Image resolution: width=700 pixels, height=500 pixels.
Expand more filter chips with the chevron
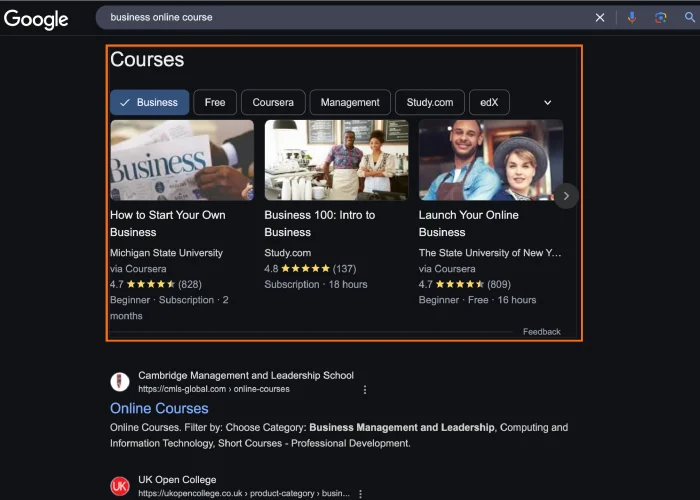(547, 103)
